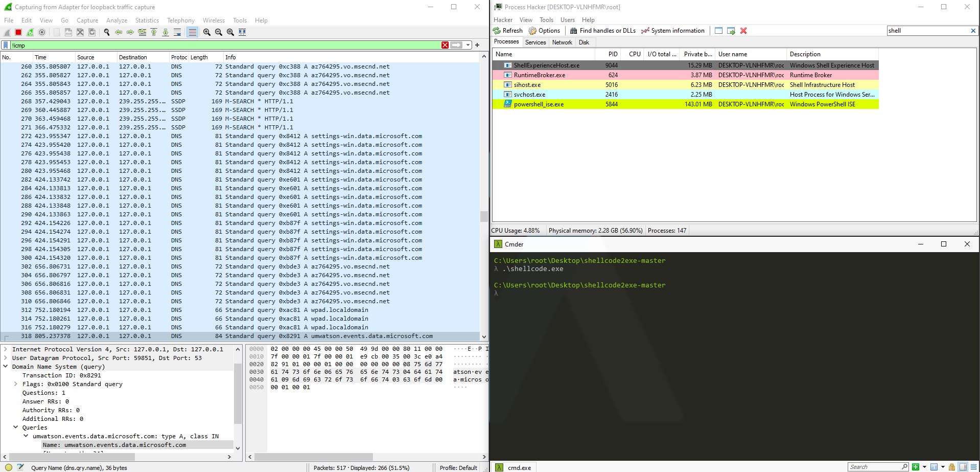Open the Statistics menu in Wireshark
Image resolution: width=980 pixels, height=472 pixels.
[147, 20]
